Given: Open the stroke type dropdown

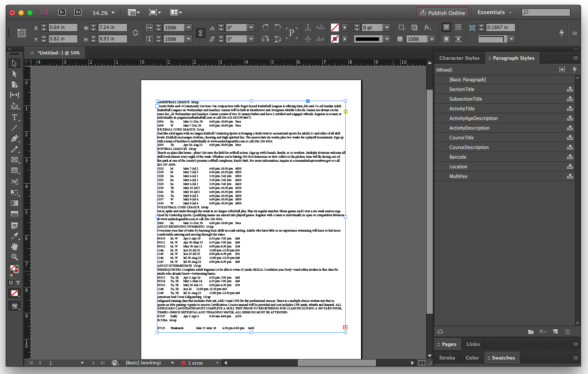Looking at the screenshot, I should tap(387, 39).
